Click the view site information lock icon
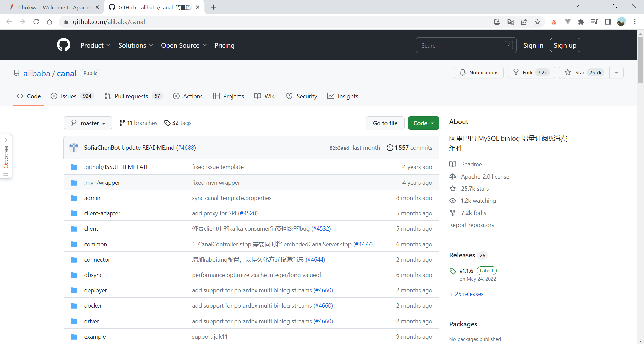Image resolution: width=644 pixels, height=344 pixels. click(66, 22)
